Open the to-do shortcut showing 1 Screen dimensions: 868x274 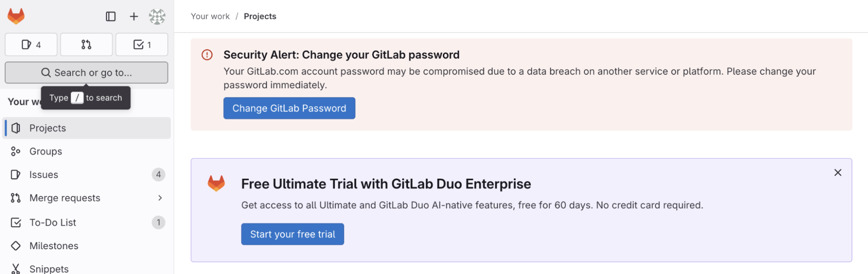[142, 44]
